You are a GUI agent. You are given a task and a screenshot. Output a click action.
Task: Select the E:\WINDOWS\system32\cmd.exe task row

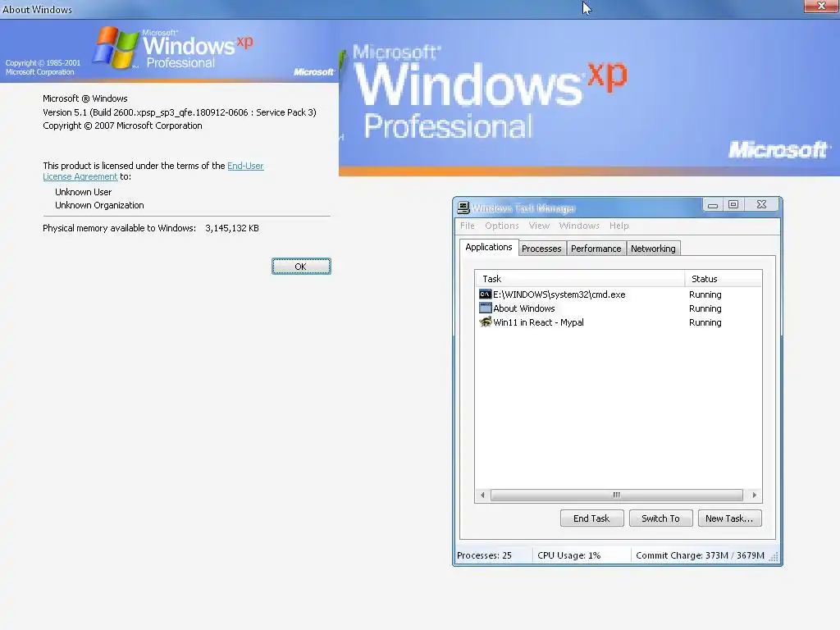coord(619,294)
